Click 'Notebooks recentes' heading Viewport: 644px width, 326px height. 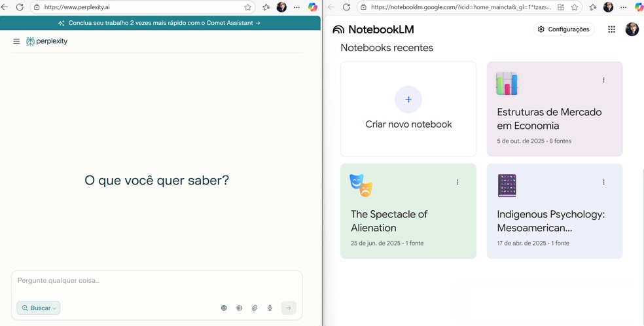pos(387,48)
